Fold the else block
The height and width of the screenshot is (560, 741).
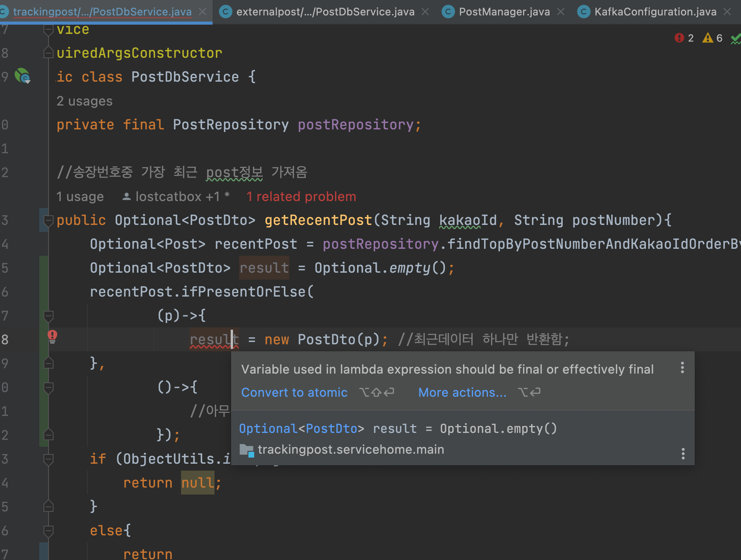(x=49, y=531)
